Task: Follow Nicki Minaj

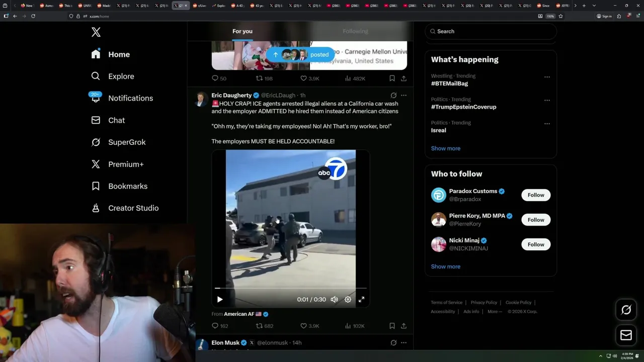Action: [536, 244]
